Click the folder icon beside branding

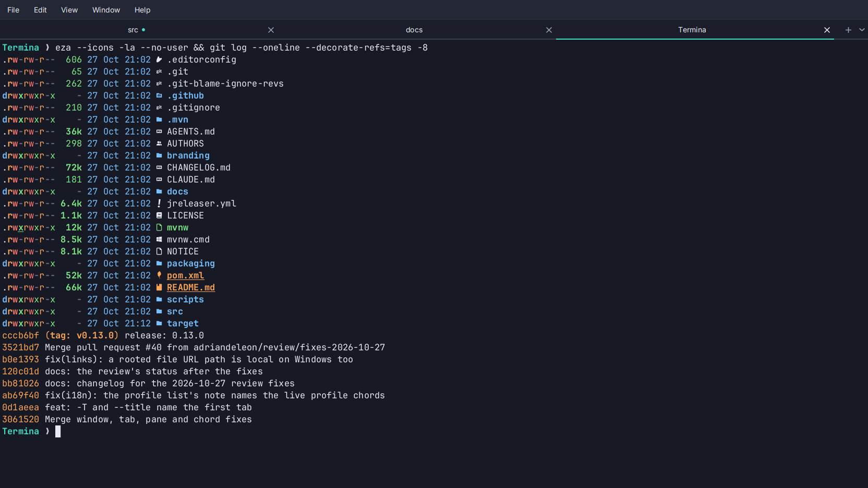159,156
